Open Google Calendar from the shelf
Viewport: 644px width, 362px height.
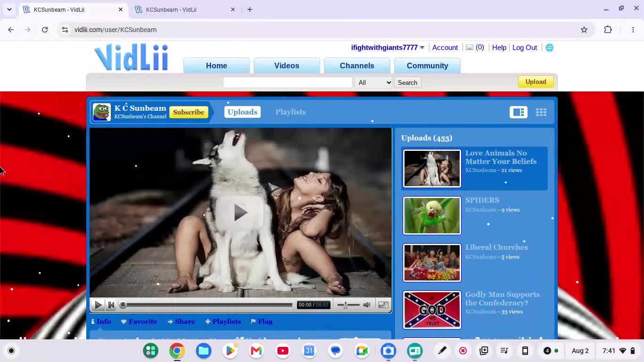coord(309,351)
